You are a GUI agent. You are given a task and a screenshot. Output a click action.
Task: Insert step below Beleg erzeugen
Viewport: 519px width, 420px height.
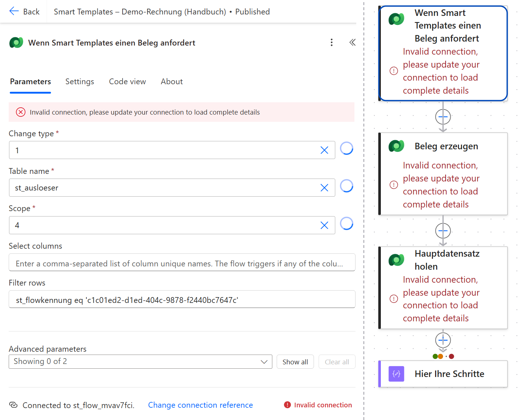(x=443, y=231)
